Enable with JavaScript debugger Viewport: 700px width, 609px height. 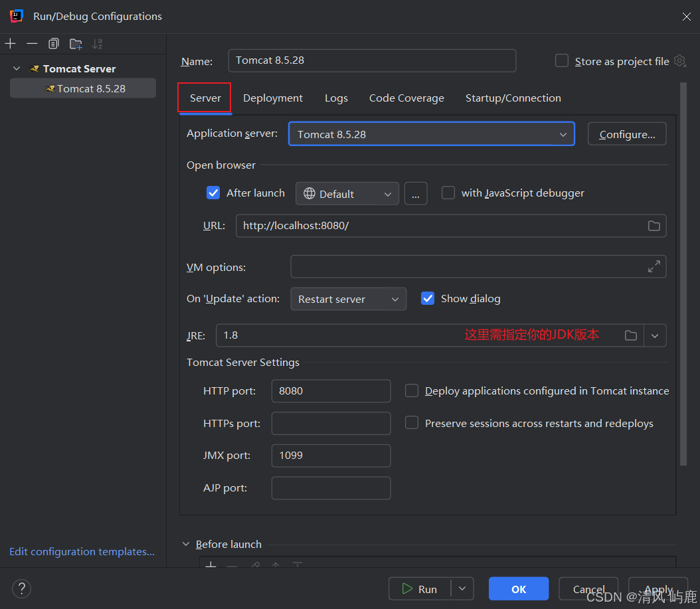448,193
